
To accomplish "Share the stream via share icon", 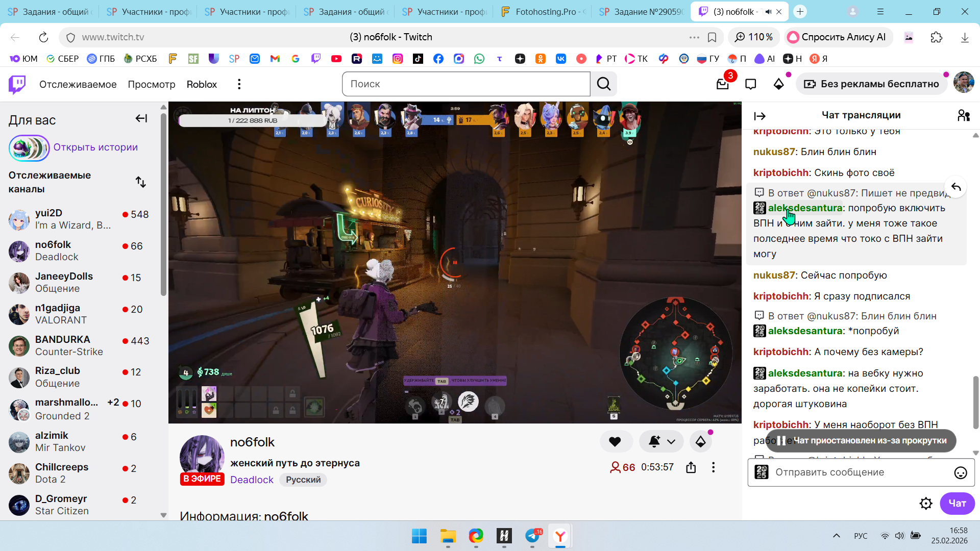I will point(691,467).
